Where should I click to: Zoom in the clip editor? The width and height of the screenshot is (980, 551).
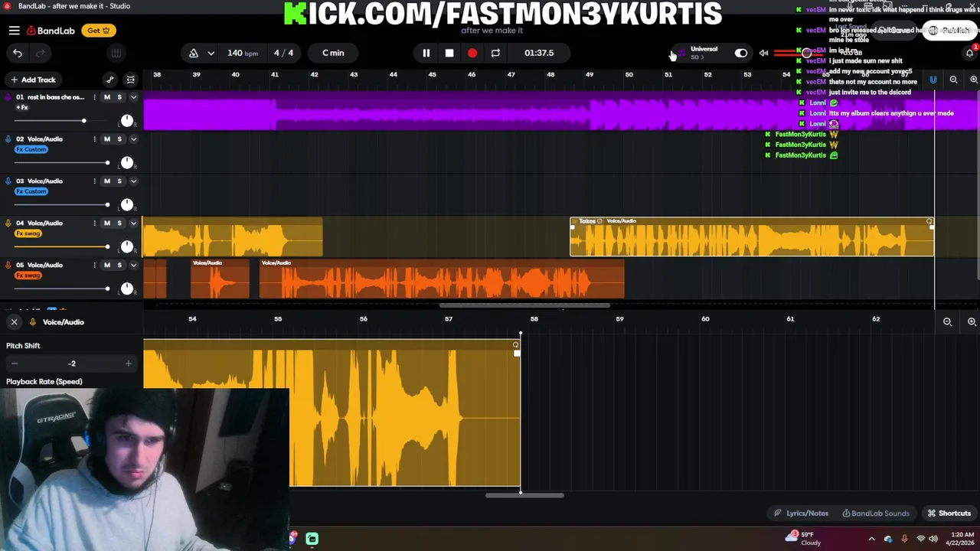pyautogui.click(x=972, y=322)
